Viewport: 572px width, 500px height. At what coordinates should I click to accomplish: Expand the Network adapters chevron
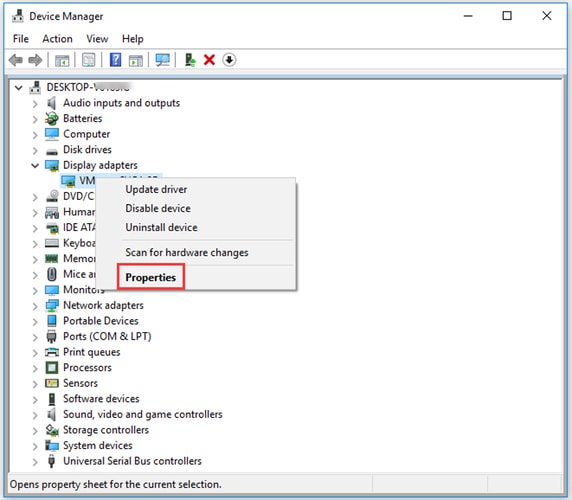click(x=35, y=306)
